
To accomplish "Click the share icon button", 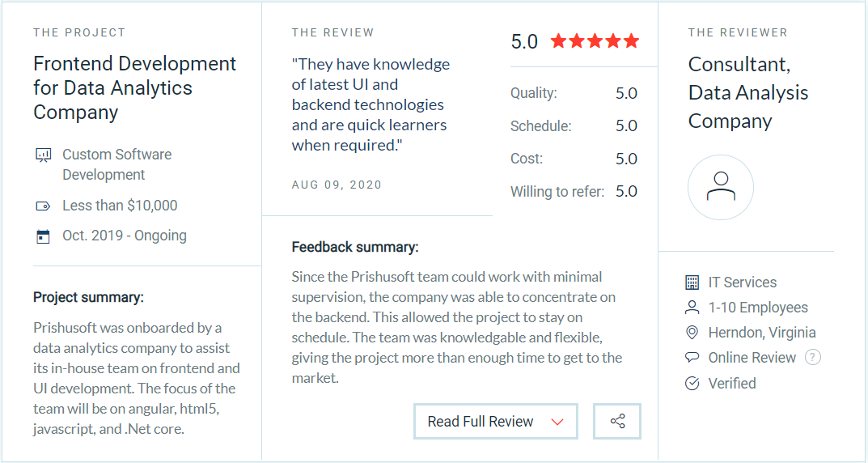I will pyautogui.click(x=617, y=421).
